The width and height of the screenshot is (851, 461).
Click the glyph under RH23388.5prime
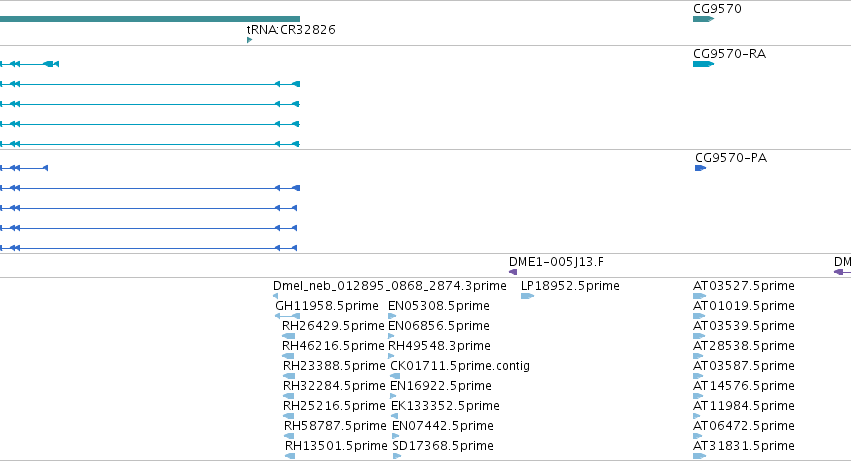pyautogui.click(x=289, y=376)
